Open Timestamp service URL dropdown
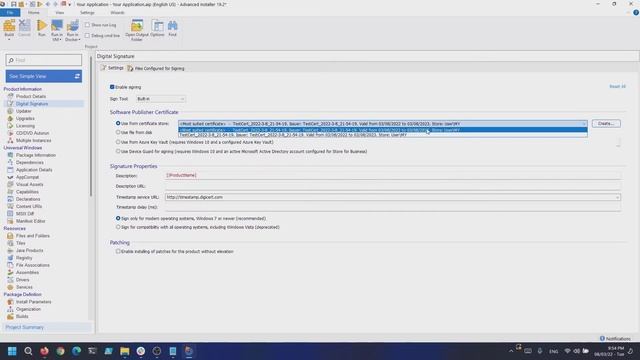This screenshot has height=360, width=640. click(617, 197)
